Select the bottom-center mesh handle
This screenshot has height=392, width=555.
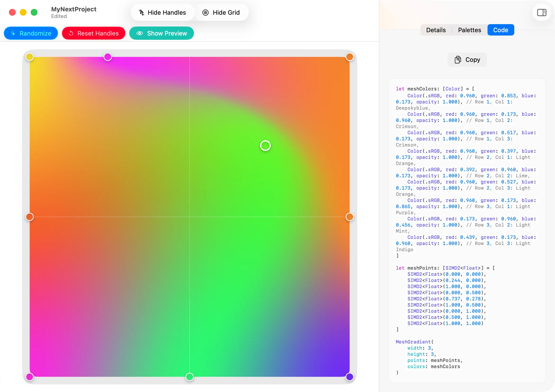coord(190,377)
